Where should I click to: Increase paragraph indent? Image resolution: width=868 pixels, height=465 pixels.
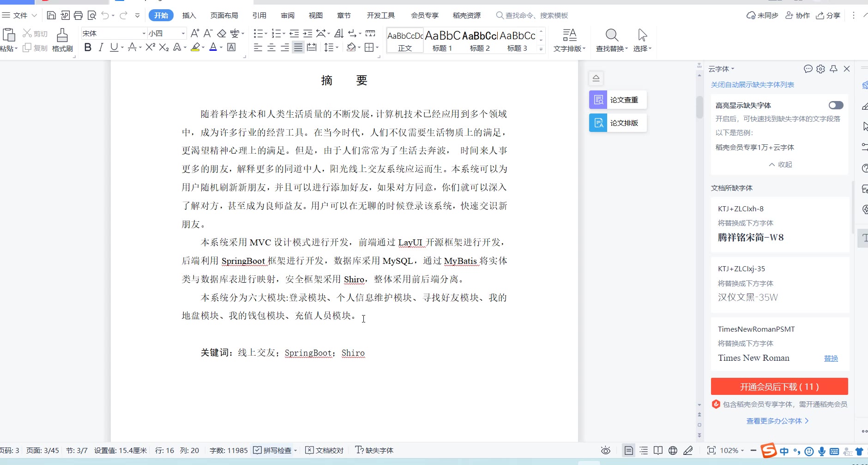pyautogui.click(x=307, y=33)
